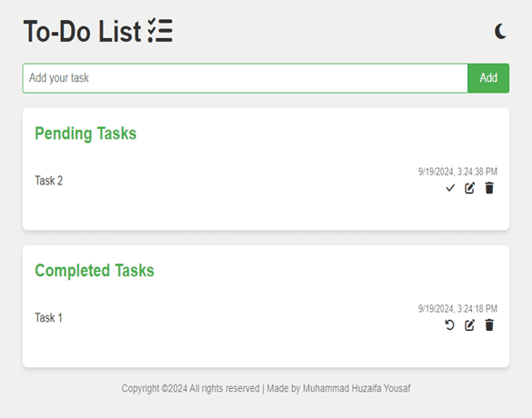Image resolution: width=532 pixels, height=418 pixels.
Task: Click the copyright footer text
Action: pos(266,389)
